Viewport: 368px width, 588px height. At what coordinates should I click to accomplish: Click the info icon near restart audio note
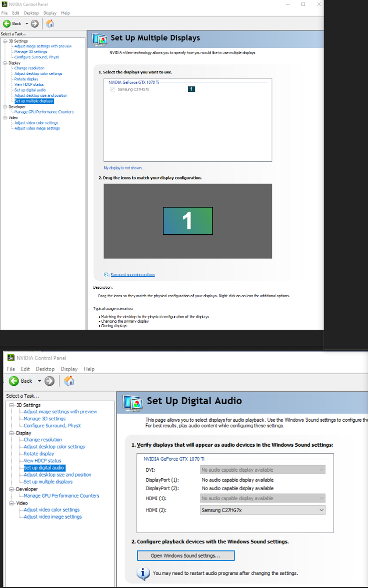coord(143,573)
